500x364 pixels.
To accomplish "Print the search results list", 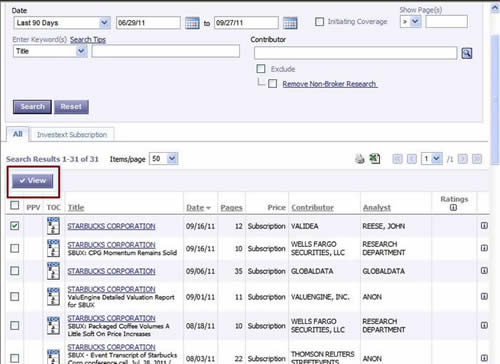I will tap(360, 159).
